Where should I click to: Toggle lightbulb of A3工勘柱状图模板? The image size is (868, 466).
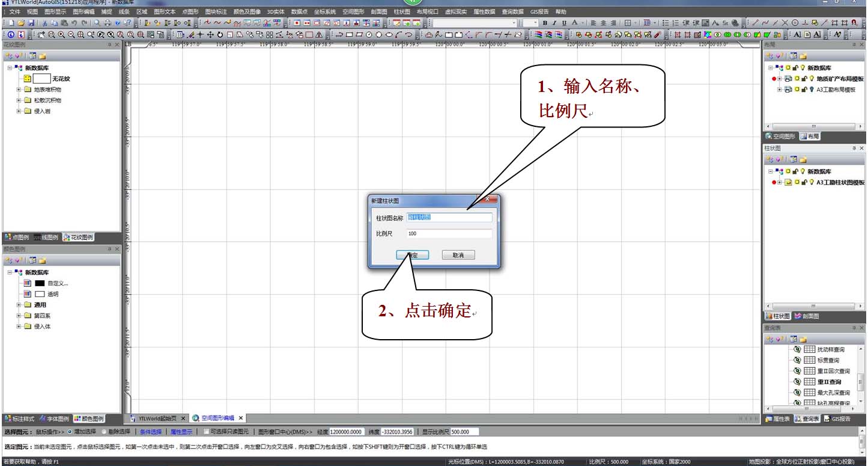(x=812, y=182)
